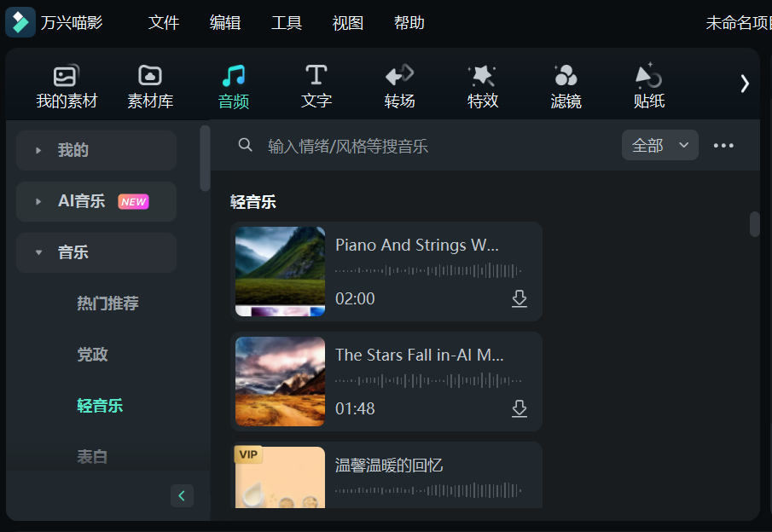
Task: Open the 全部 filter dropdown
Action: pos(659,145)
